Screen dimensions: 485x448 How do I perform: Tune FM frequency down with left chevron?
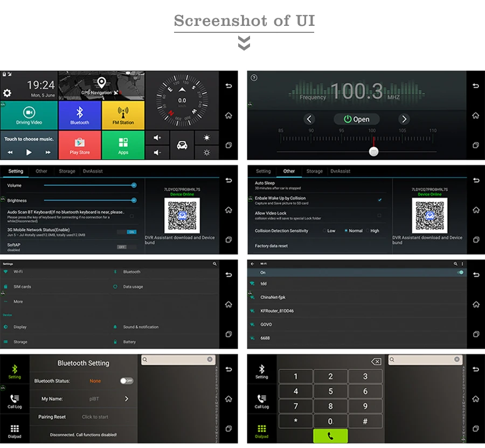[x=309, y=119]
